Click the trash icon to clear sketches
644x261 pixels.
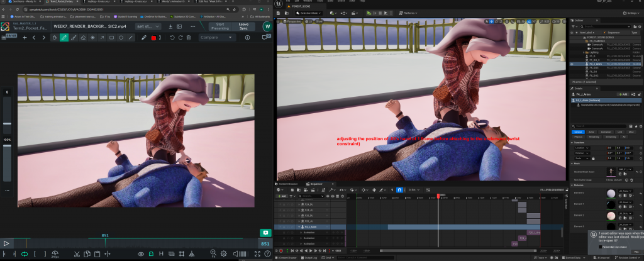click(189, 38)
